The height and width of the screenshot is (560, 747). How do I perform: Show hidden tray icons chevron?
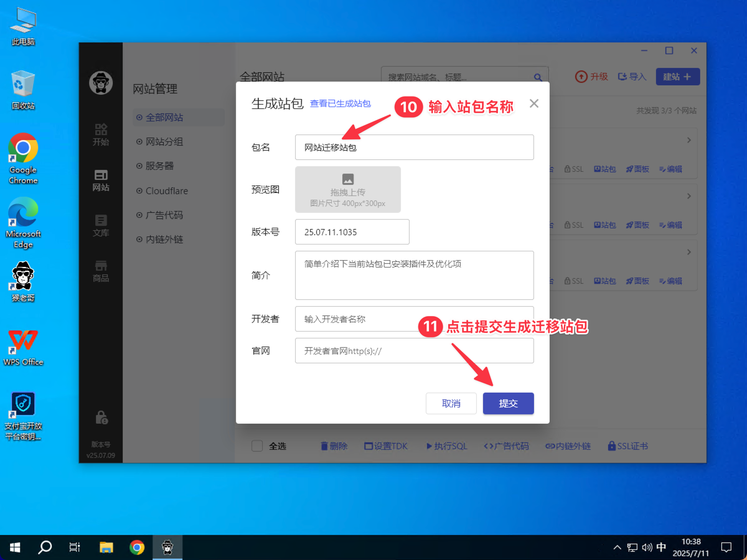617,548
